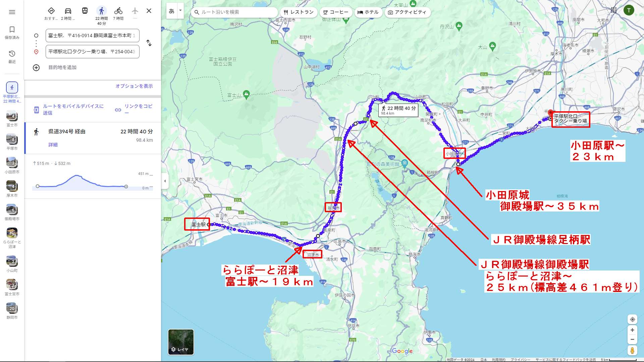Open recent item 厚木市
This screenshot has width=644, height=362.
click(x=12, y=189)
